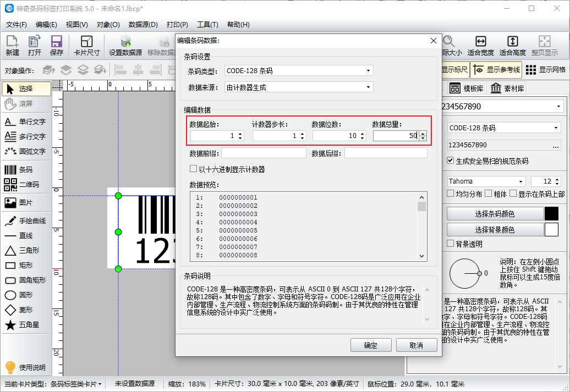Open the 视图(V) menu
Image resolution: width=570 pixels, height=392 pixels.
76,25
